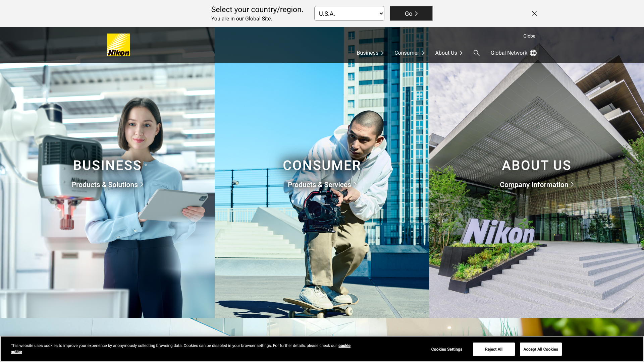Expand the Business navigation menu
Viewport: 644px width, 362px height.
370,53
